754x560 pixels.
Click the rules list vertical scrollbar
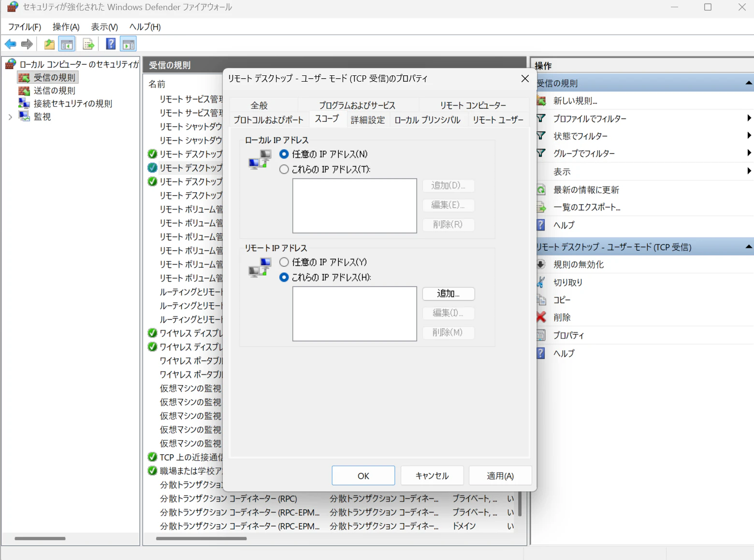(520, 504)
